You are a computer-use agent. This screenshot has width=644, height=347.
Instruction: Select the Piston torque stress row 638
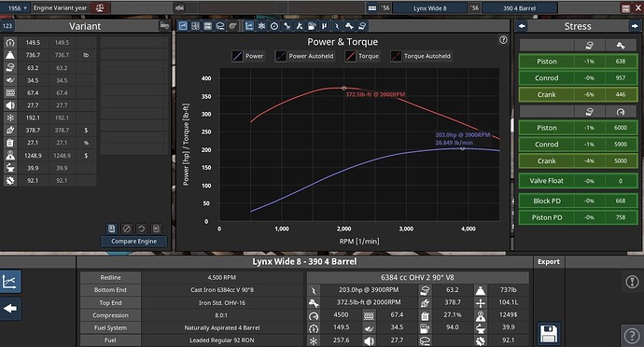pos(579,62)
